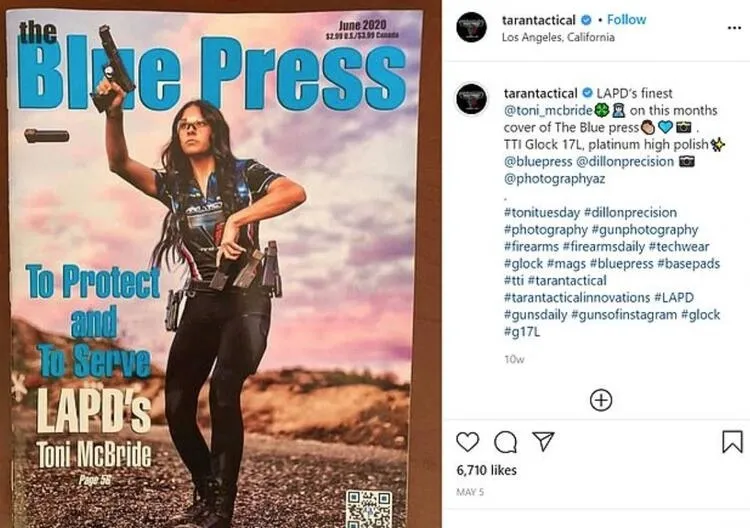Open @toni_mcbride mentioned profile
The image size is (750, 528).
tap(549, 110)
